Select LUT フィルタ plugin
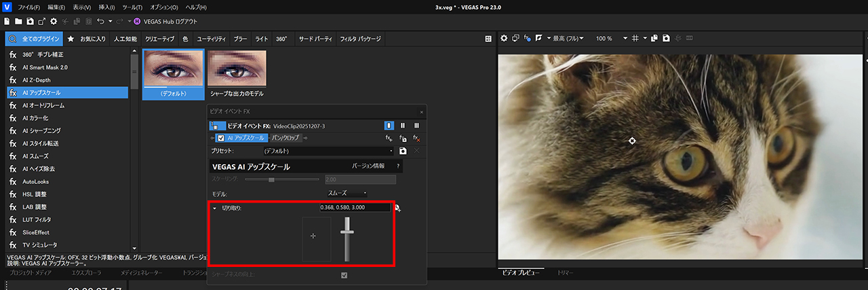Viewport: 868px width, 290px height. click(67, 219)
